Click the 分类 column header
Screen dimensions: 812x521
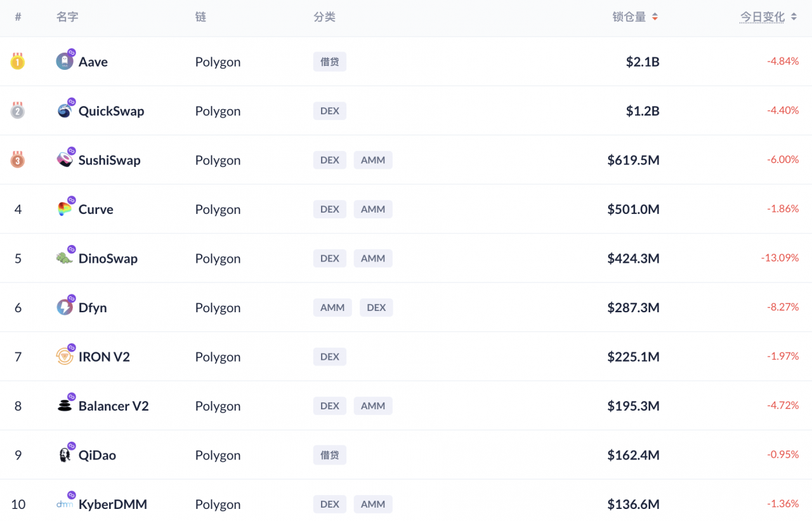click(324, 17)
